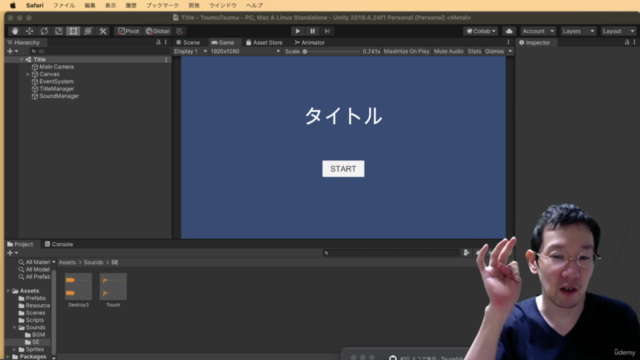
Task: Open the Safari menu in macOS menu bar
Action: tap(35, 5)
